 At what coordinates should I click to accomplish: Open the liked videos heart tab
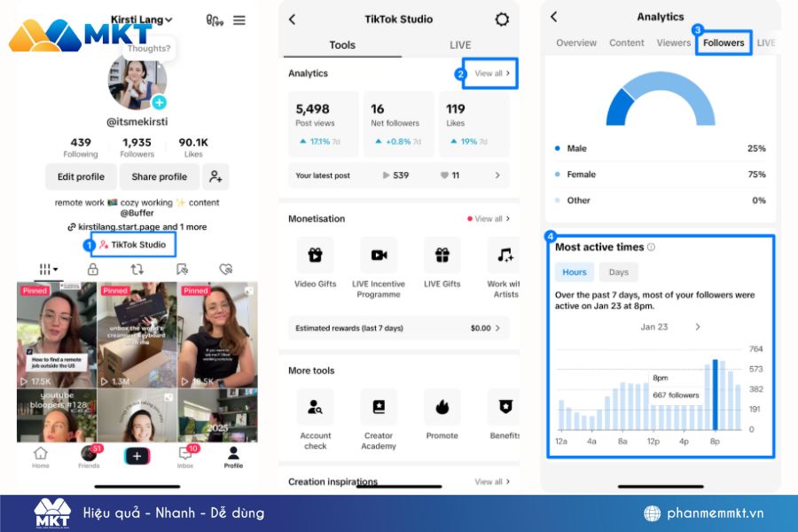point(226,270)
